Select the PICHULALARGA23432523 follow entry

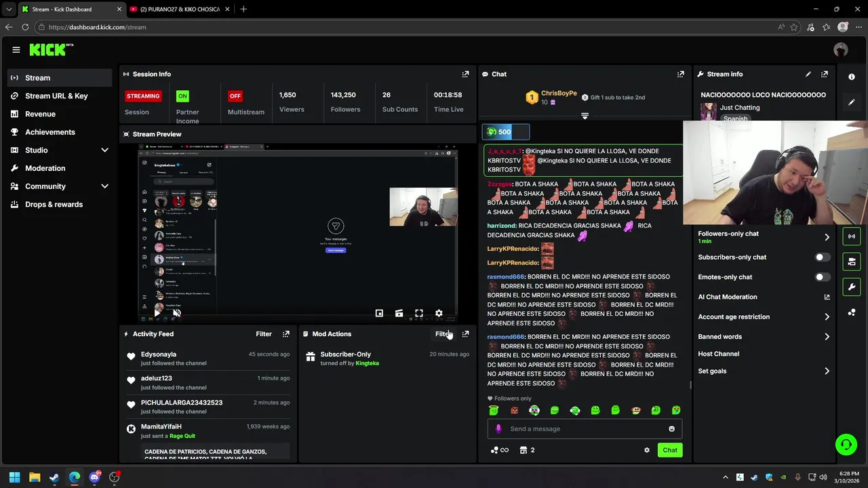point(208,407)
